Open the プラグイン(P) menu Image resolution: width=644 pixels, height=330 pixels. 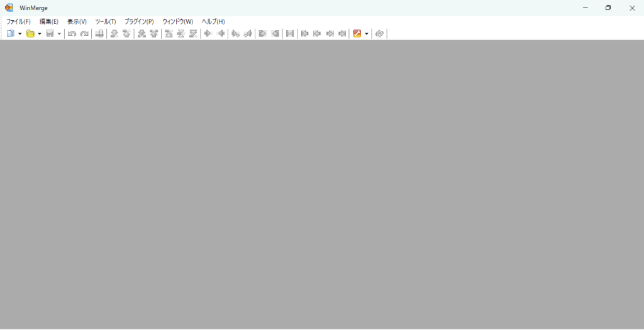139,21
